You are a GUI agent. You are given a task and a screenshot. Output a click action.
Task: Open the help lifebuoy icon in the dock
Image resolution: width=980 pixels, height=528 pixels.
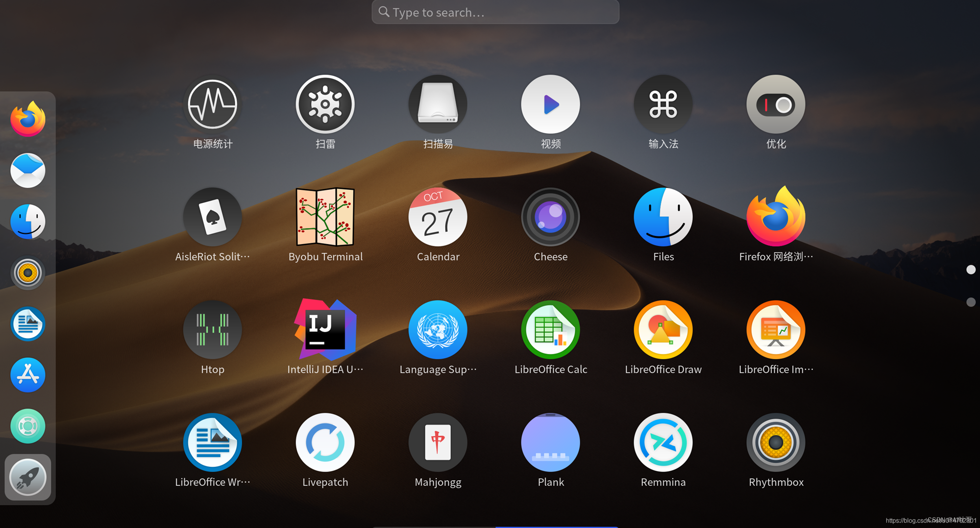(28, 426)
